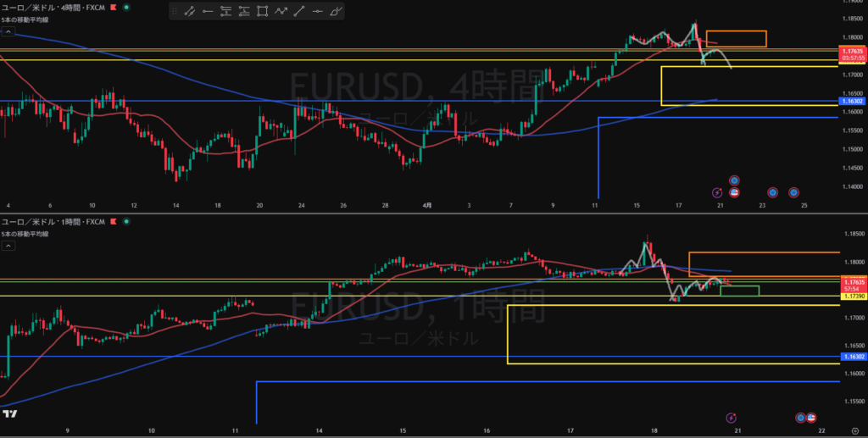Select the rectangle drawing tool
Viewport: 868px width, 438px height.
click(x=263, y=12)
